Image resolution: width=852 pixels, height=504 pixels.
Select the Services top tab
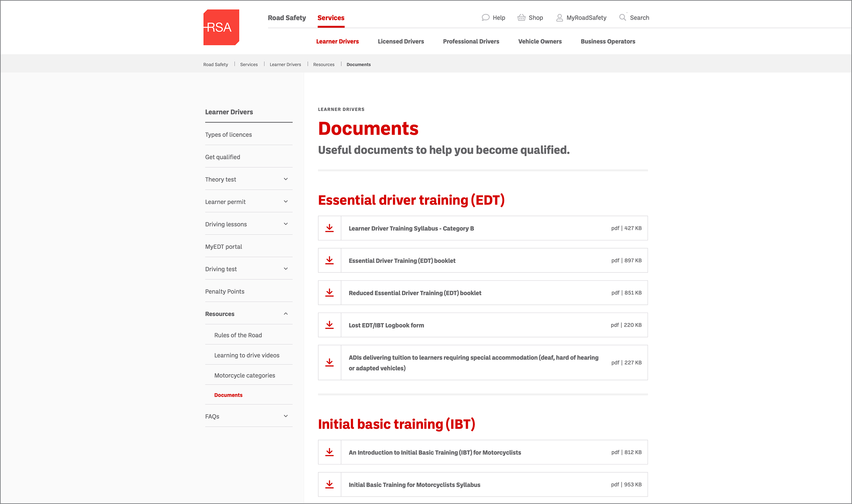(331, 18)
